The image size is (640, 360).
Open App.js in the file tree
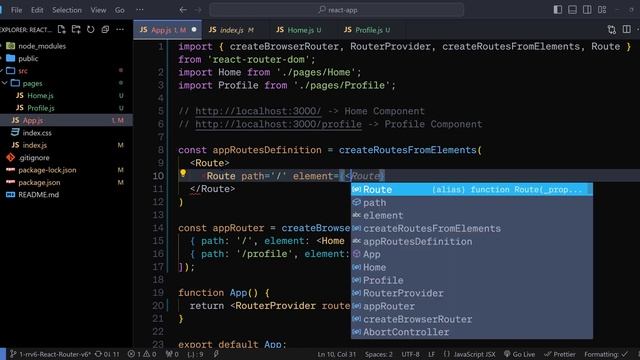pos(33,120)
